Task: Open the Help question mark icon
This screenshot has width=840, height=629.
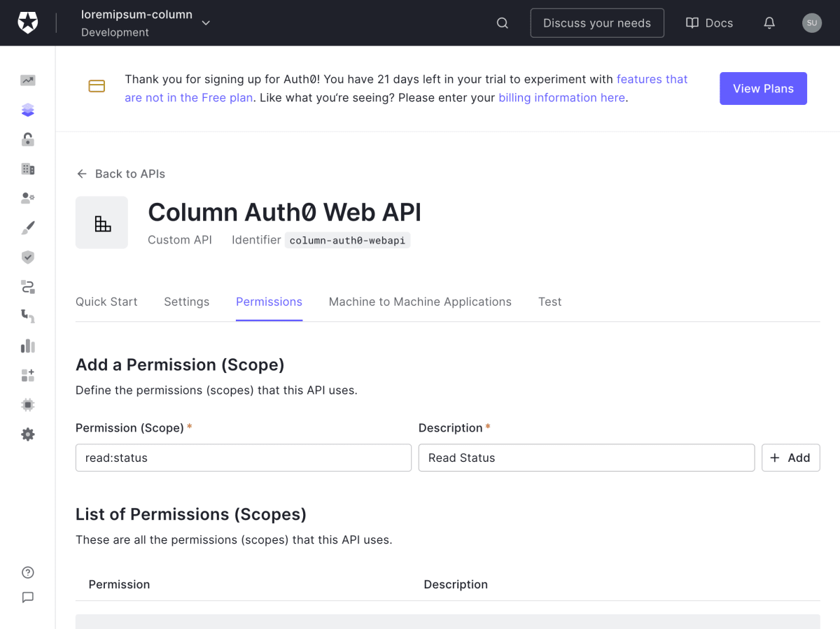Action: [x=28, y=572]
